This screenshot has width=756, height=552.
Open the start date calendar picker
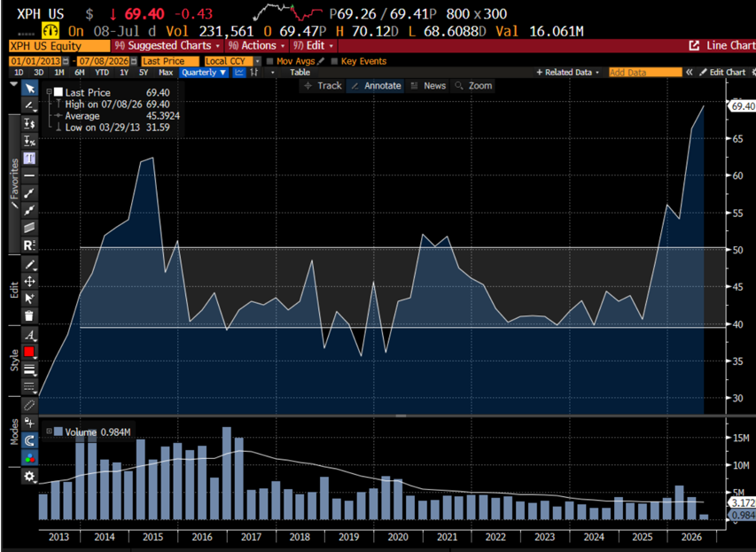click(66, 61)
